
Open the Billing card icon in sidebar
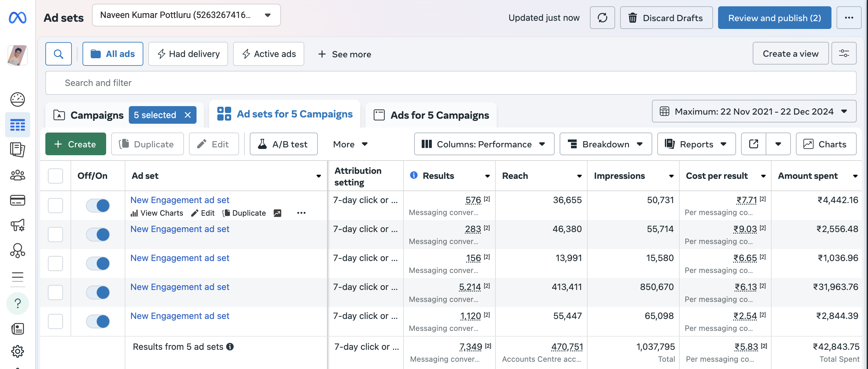point(18,201)
